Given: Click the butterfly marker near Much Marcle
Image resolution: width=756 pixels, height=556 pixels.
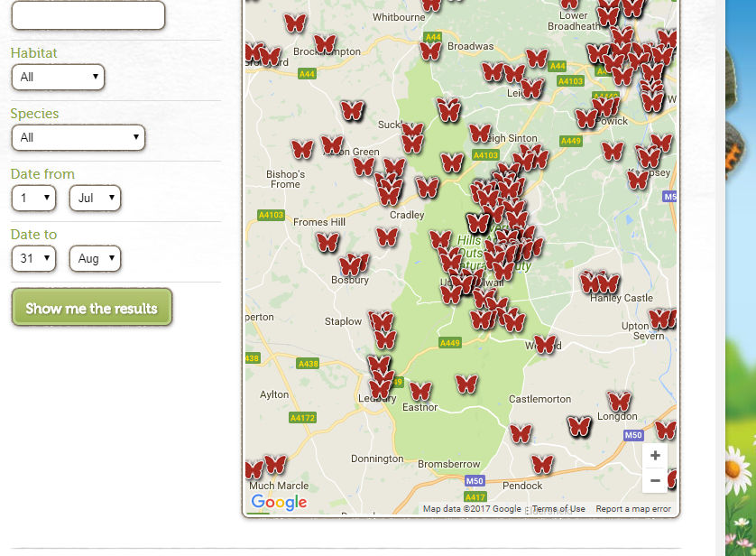Looking at the screenshot, I should tap(275, 465).
